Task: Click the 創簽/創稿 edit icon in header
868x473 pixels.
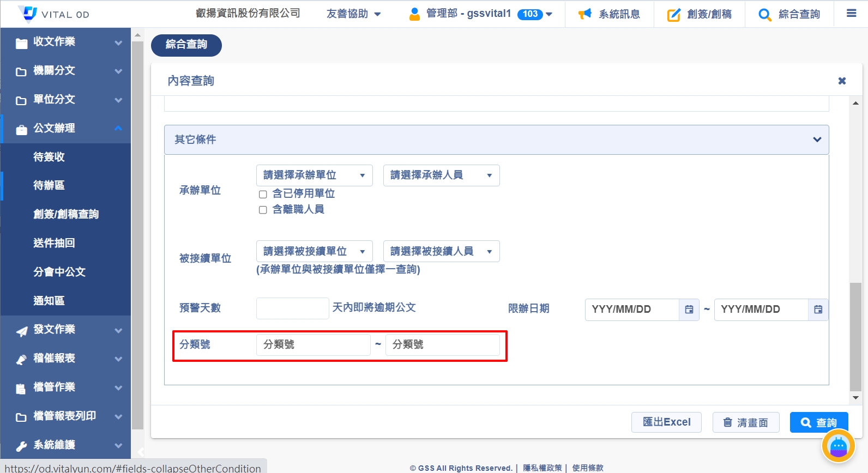Action: [x=674, y=15]
